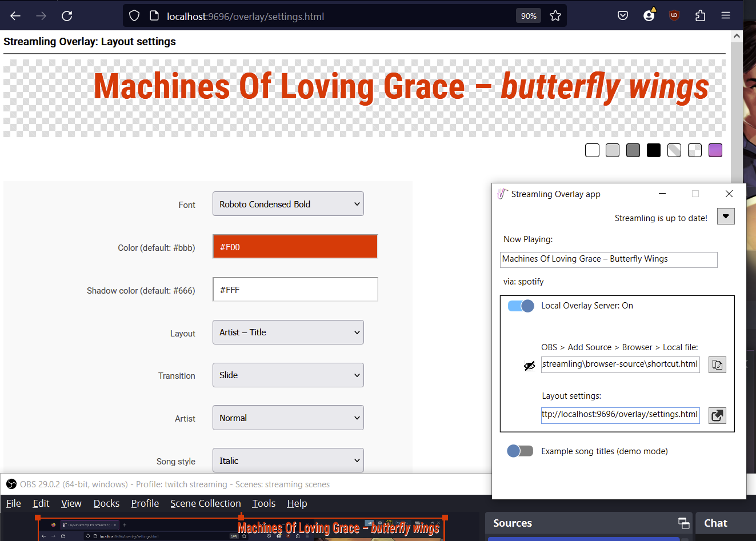Screen dimensions: 756x541
Task: Open the OBS File menu
Action: [x=14, y=503]
